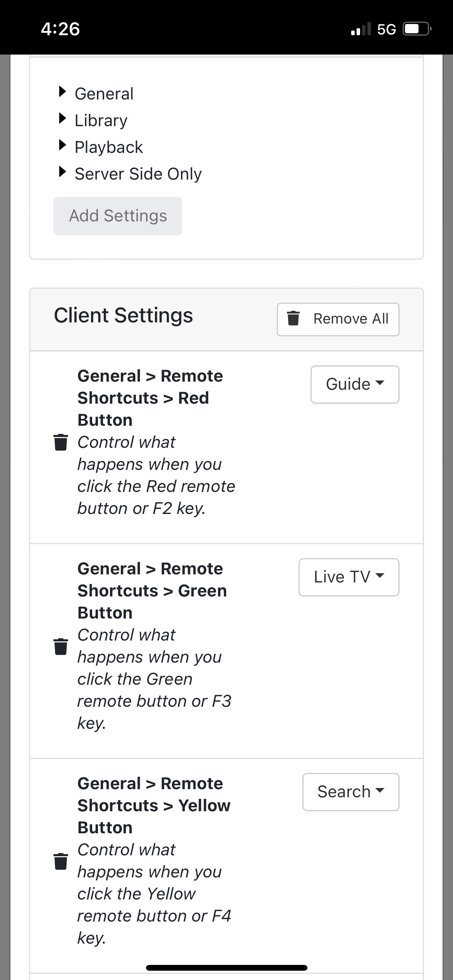Viewport: 453px width, 980px height.
Task: Tap the Client Settings header
Action: tap(123, 315)
